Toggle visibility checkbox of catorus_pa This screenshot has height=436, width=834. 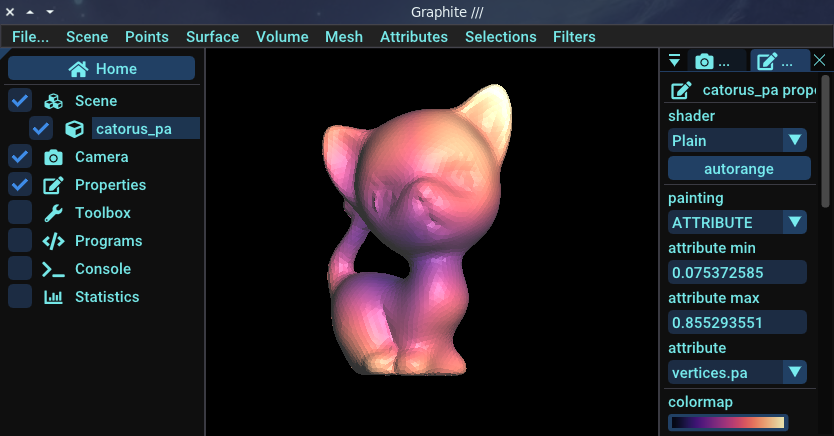[41, 129]
